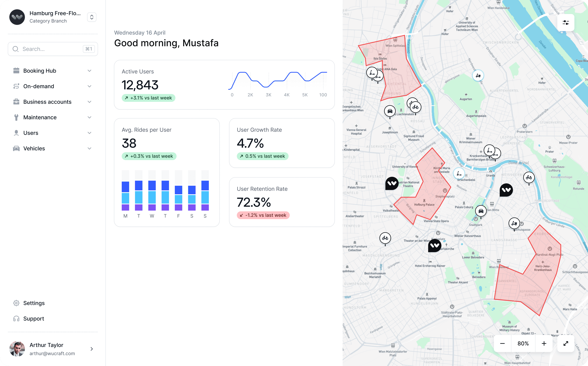The image size is (588, 366).
Task: Open the Settings page
Action: [x=34, y=303]
